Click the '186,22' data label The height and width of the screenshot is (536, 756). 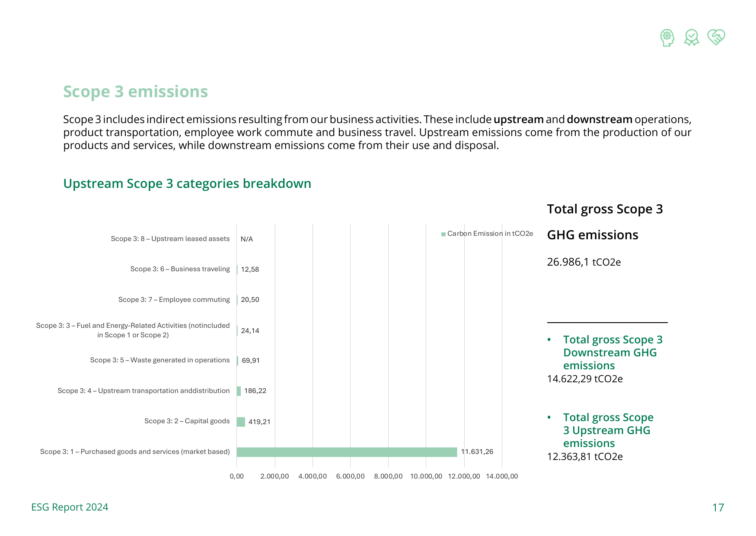pyautogui.click(x=255, y=391)
